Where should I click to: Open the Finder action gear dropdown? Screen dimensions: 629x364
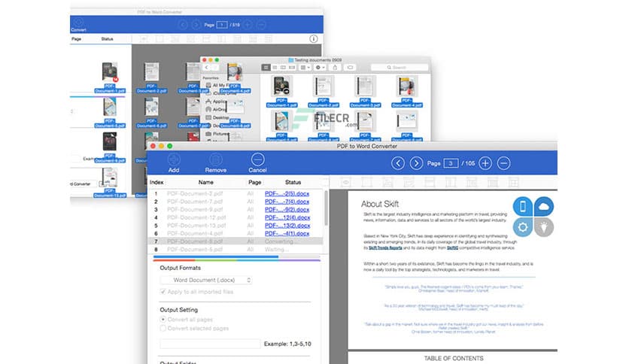click(x=320, y=68)
